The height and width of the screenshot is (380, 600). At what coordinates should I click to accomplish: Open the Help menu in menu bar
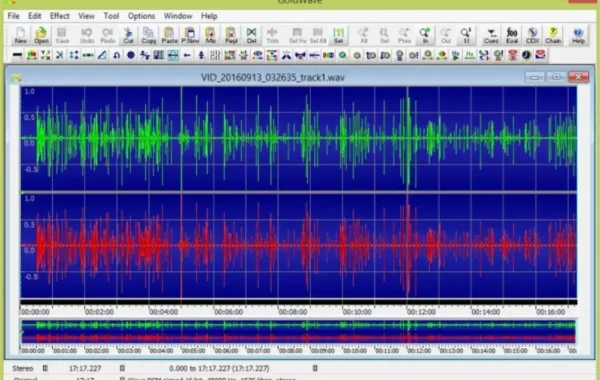coord(209,16)
